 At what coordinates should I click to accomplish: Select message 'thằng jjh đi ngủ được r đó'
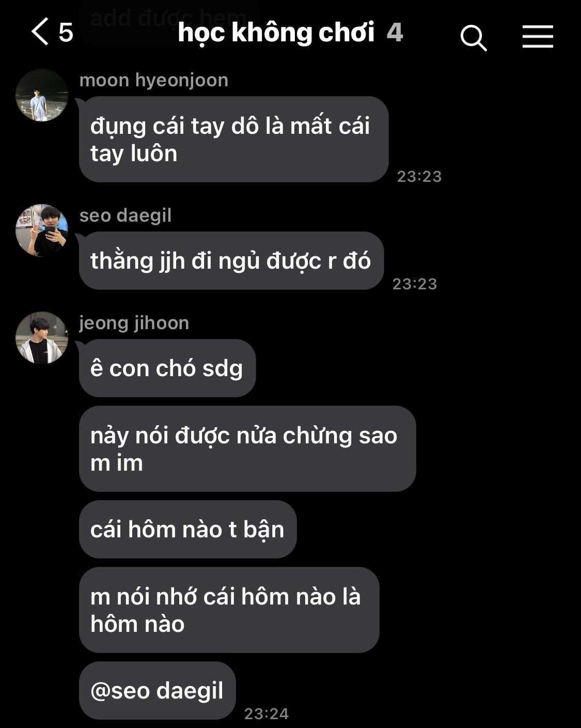tap(231, 261)
